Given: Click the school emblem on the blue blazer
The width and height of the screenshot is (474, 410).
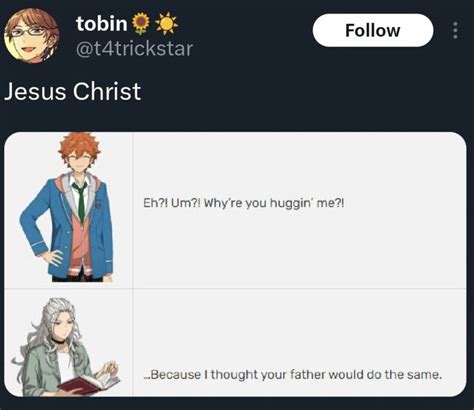Looking at the screenshot, I should click(98, 205).
